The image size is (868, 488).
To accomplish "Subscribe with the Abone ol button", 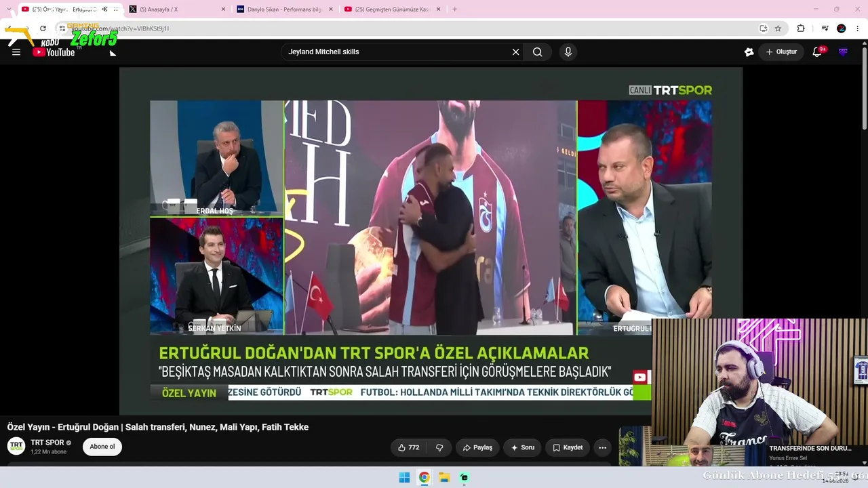I will click(x=102, y=447).
